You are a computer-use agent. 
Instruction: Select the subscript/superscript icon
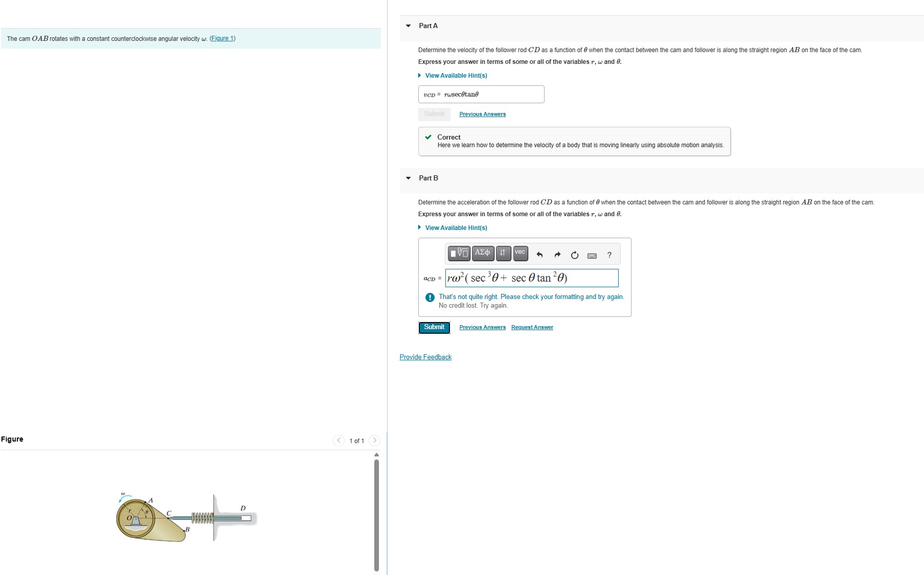pyautogui.click(x=503, y=254)
